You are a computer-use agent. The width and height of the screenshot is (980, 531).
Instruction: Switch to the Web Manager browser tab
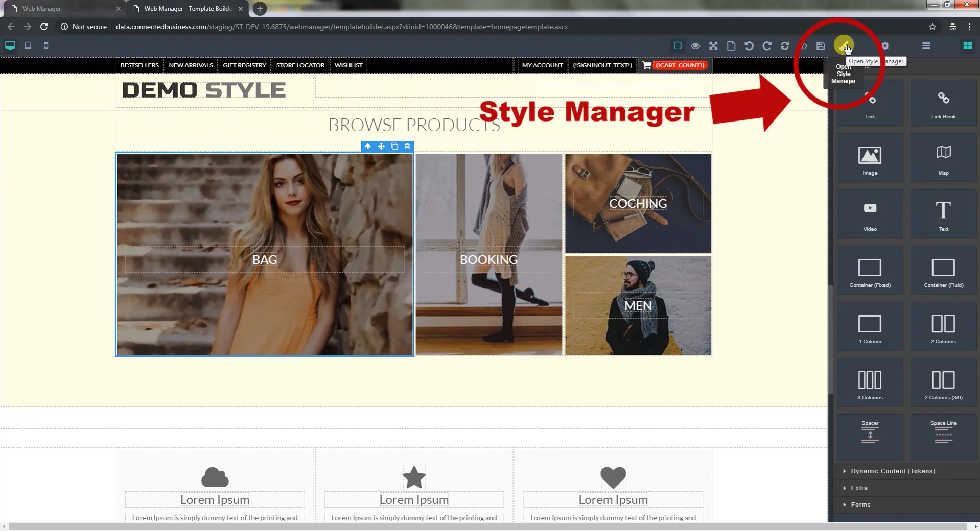tap(56, 9)
